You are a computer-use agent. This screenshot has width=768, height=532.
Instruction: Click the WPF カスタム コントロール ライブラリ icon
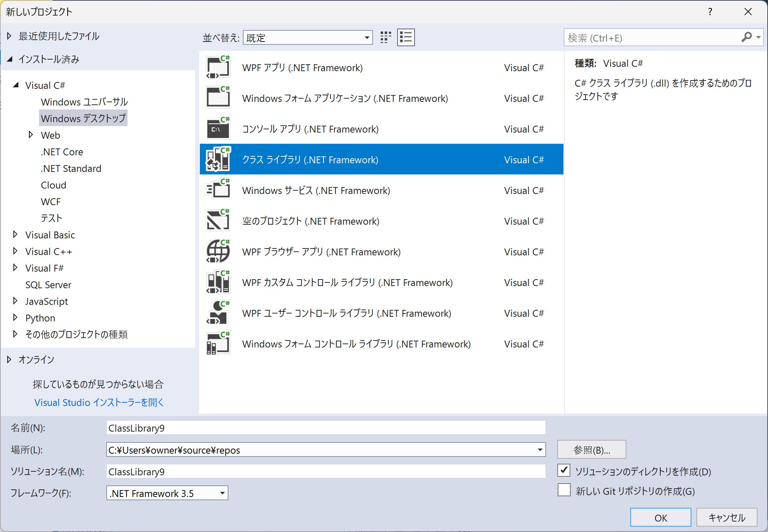point(218,282)
